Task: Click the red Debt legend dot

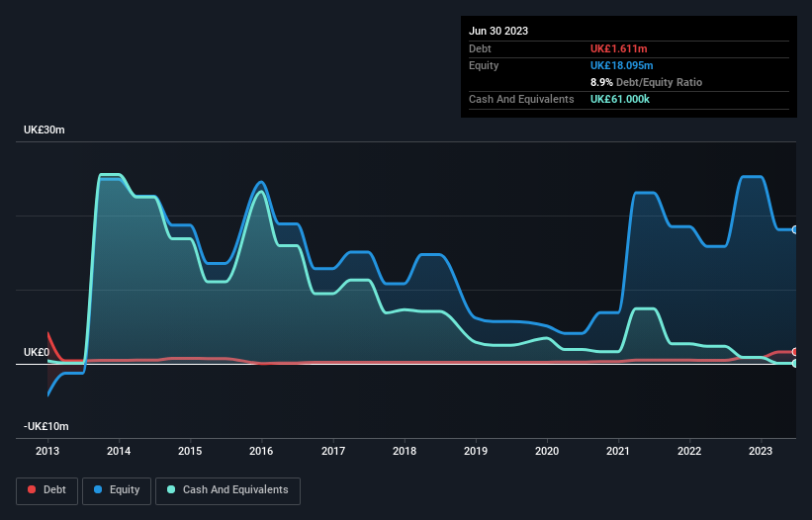Action: (x=33, y=489)
